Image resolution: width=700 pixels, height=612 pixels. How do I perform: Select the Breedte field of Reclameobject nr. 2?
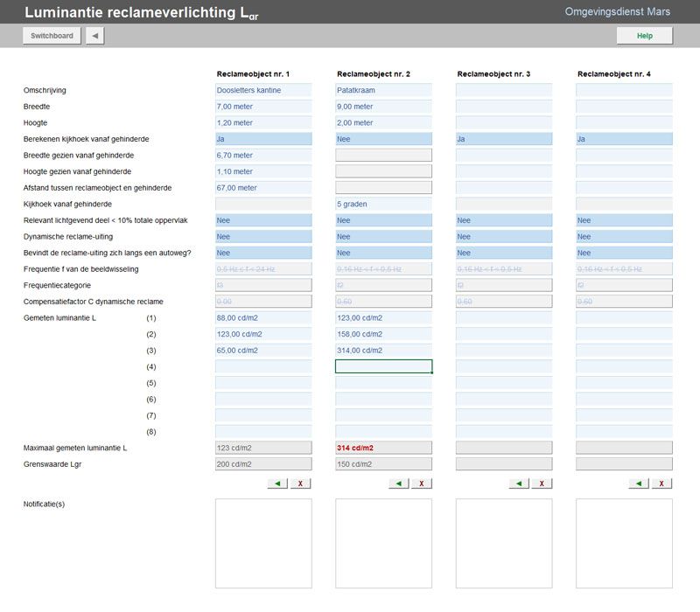(383, 107)
